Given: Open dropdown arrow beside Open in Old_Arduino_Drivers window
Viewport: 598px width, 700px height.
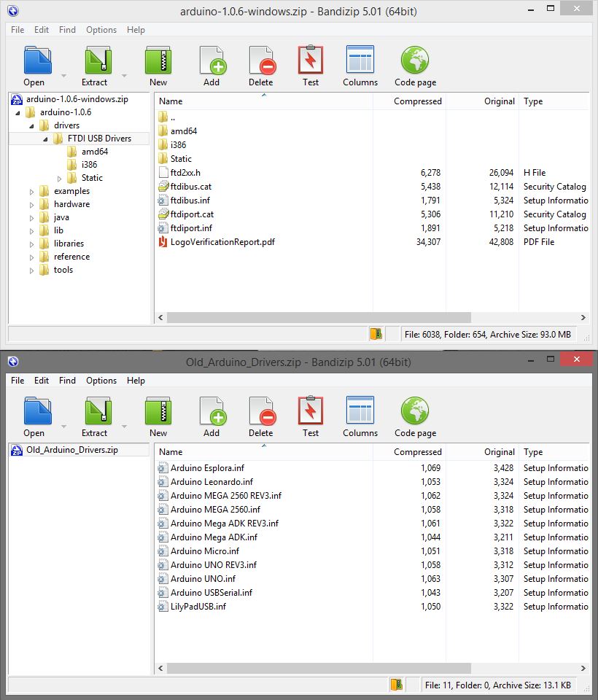Looking at the screenshot, I should (x=63, y=427).
